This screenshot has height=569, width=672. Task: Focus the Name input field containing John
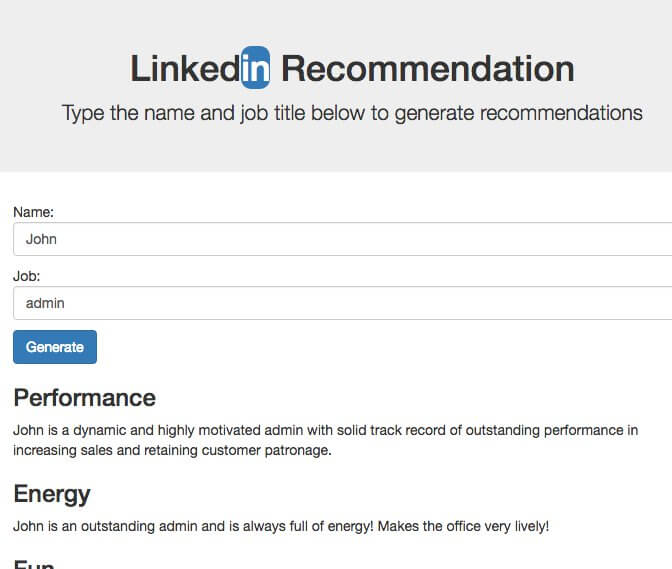click(342, 239)
